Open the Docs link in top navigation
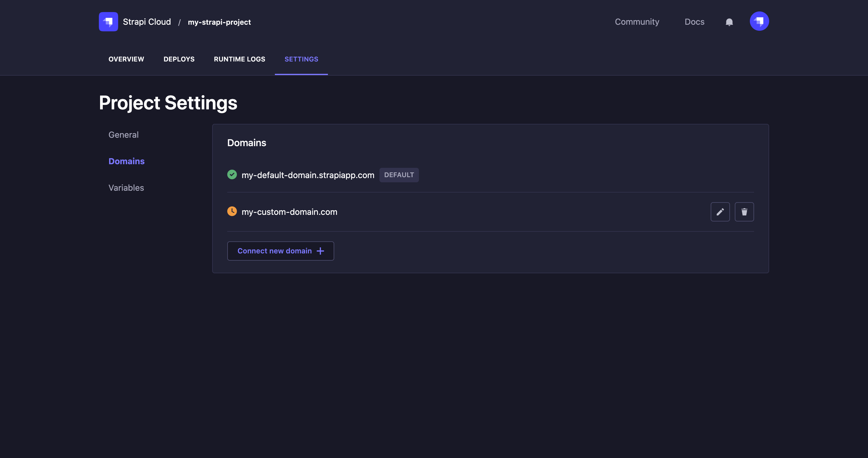Image resolution: width=868 pixels, height=458 pixels. (695, 22)
